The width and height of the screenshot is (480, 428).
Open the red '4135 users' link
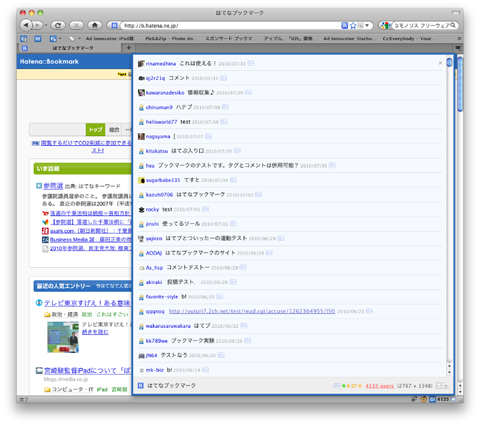point(379,386)
